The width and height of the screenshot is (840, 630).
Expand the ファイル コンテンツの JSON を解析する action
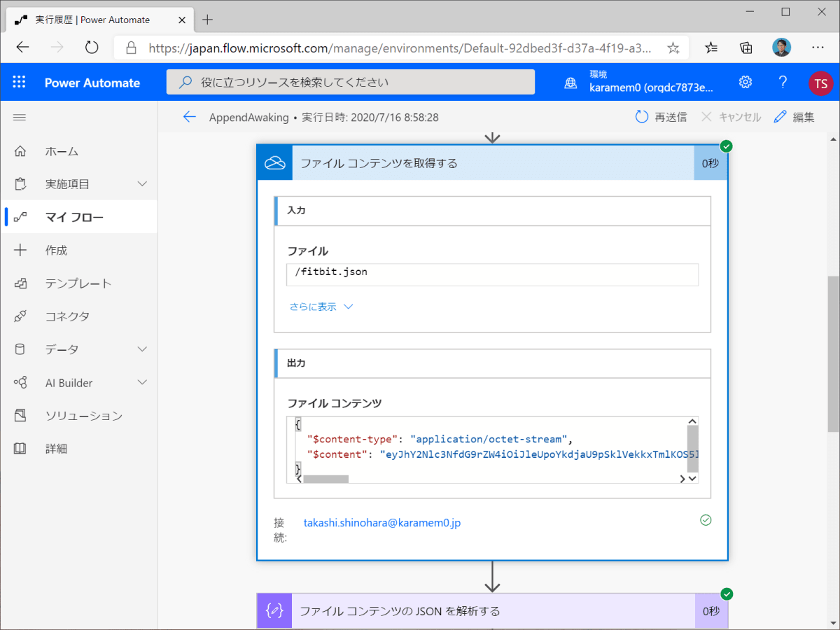[x=492, y=611]
